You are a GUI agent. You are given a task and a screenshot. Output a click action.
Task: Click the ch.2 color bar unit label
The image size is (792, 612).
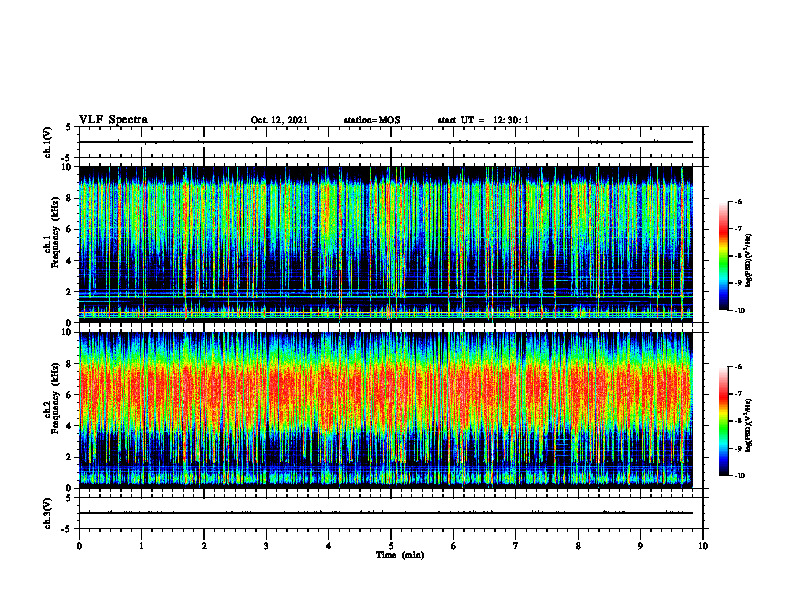749,425
